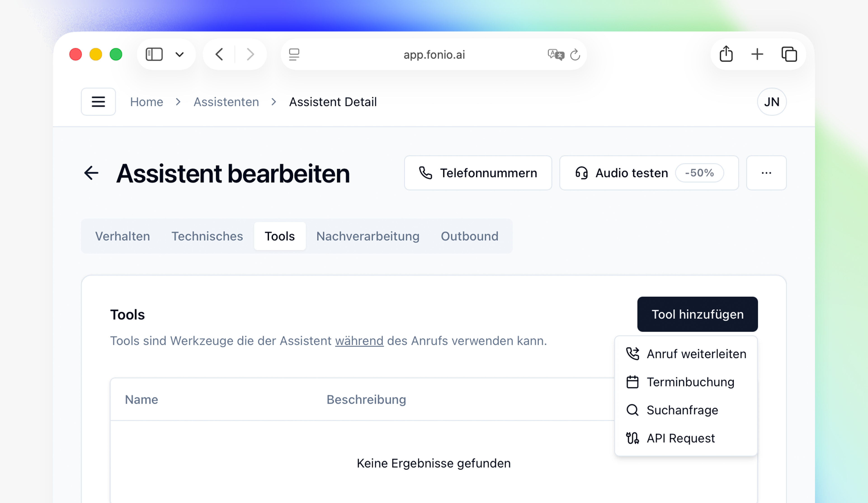Expand the sidebar options chevron dropdown

coord(179,54)
